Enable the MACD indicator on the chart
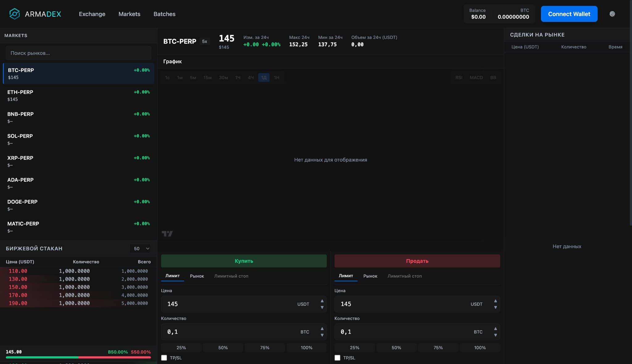632x364 pixels. (x=476, y=77)
